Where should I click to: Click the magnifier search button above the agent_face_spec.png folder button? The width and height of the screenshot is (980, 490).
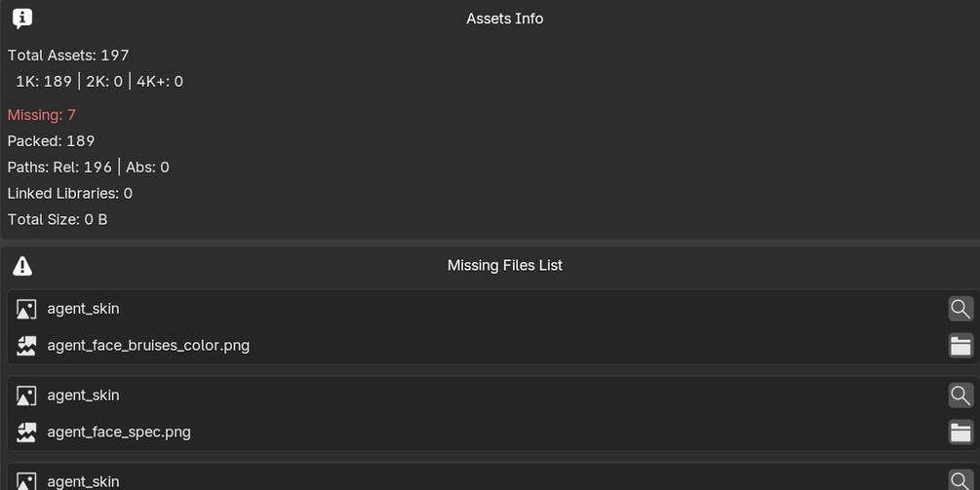tap(960, 396)
